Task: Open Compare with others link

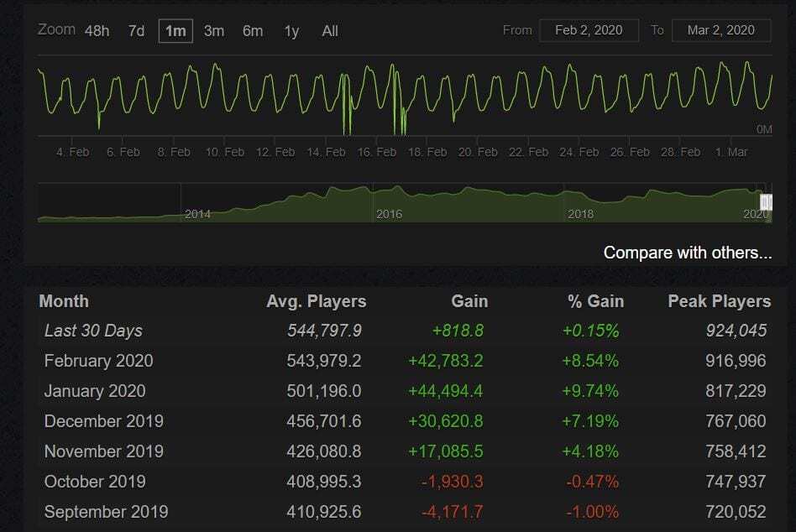Action: [687, 253]
